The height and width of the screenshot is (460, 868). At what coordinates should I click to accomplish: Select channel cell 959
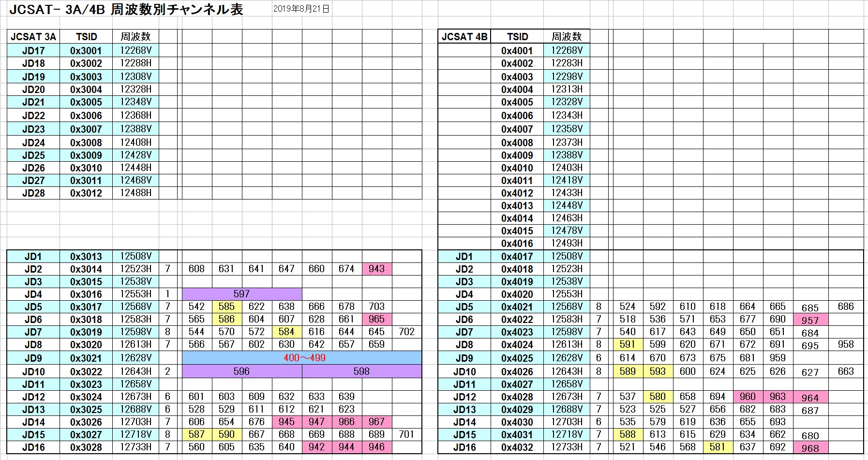click(x=778, y=358)
